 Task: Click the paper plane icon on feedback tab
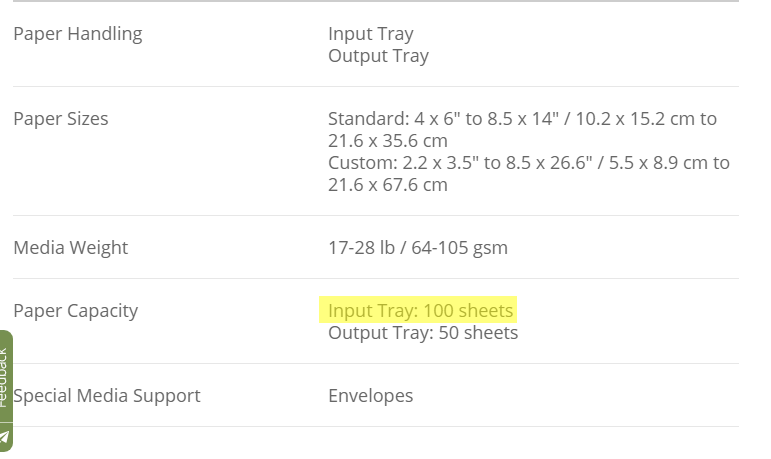(x=4, y=437)
